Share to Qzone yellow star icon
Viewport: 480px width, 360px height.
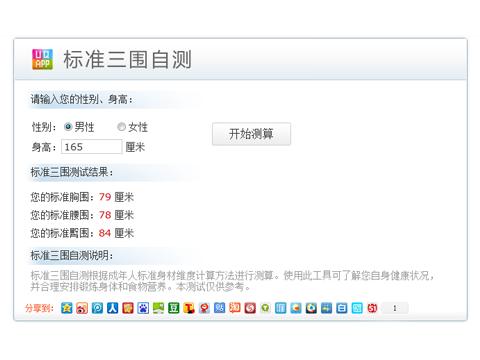[67, 308]
